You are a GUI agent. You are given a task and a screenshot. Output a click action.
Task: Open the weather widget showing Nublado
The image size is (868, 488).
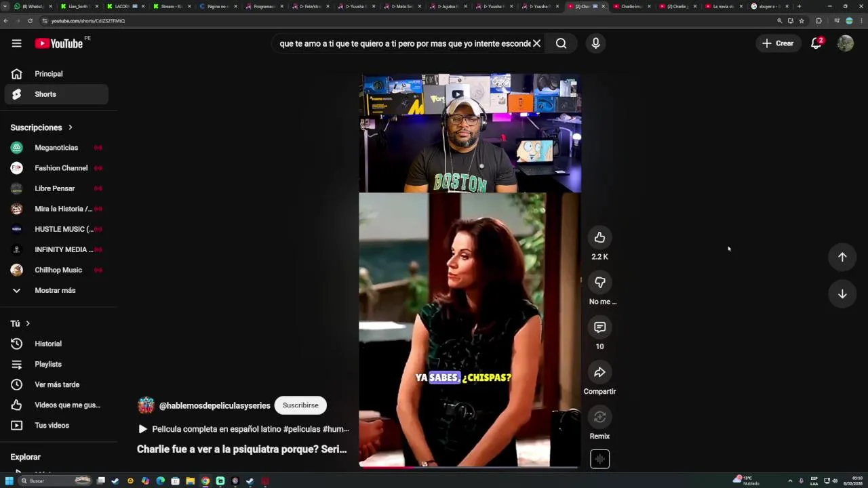[747, 481]
